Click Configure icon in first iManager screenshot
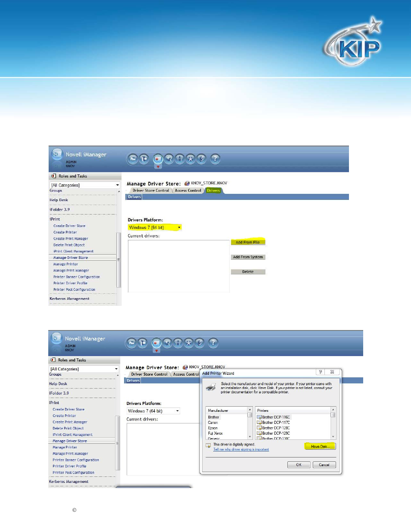Image resolution: width=411 pixels, height=532 pixels. click(x=180, y=159)
